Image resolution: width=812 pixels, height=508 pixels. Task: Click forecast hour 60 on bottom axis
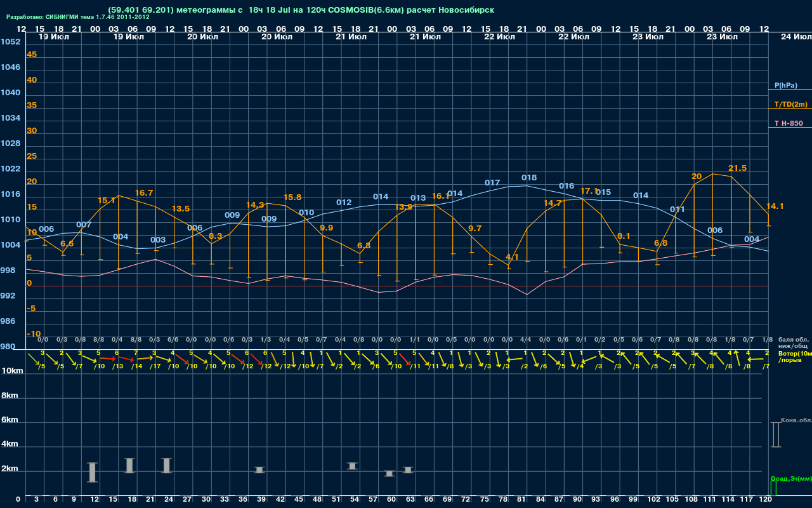pos(392,499)
